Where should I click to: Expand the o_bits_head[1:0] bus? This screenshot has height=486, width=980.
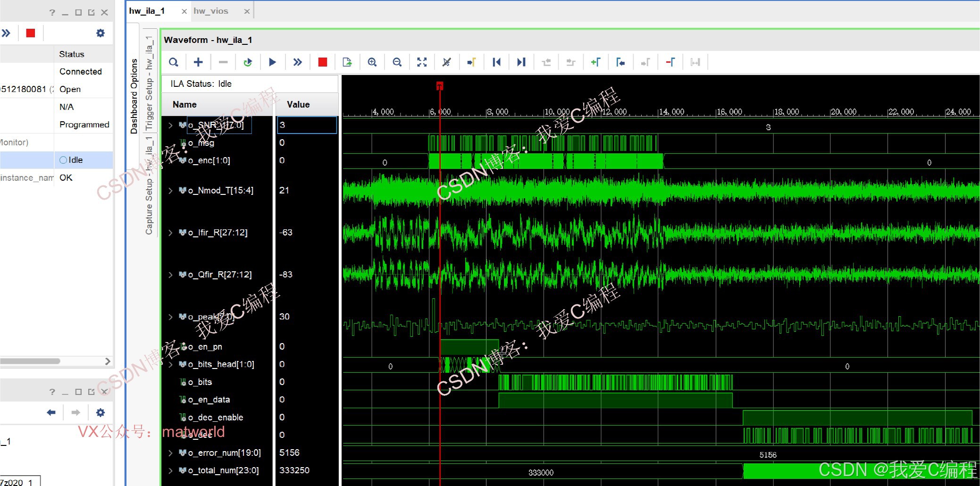click(170, 364)
